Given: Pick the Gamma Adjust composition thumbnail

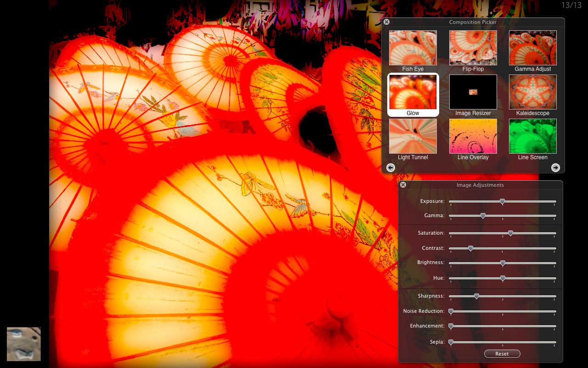Looking at the screenshot, I should tap(533, 48).
